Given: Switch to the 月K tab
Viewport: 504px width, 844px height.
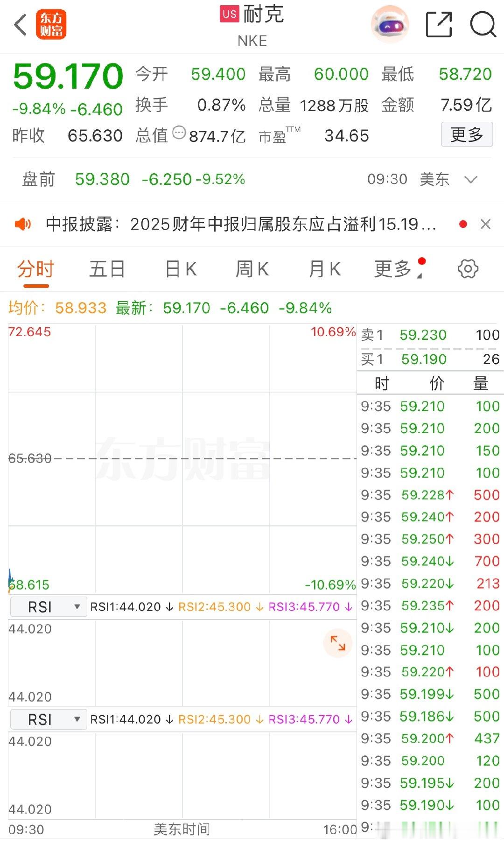Looking at the screenshot, I should click(x=325, y=269).
